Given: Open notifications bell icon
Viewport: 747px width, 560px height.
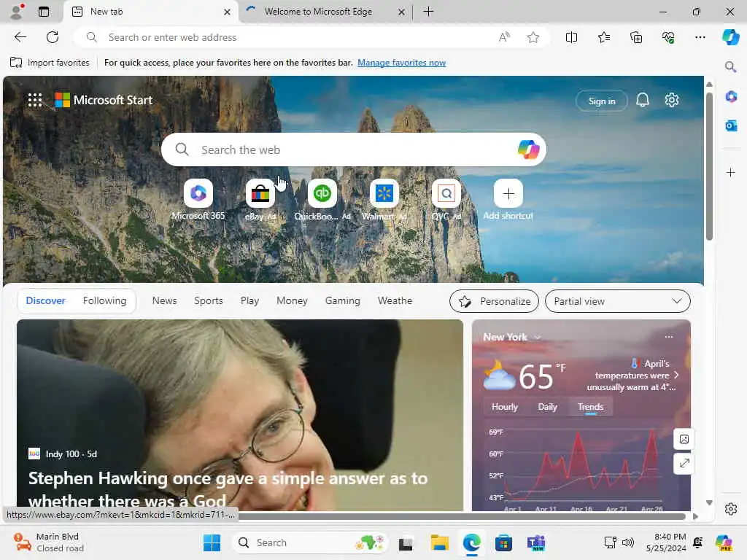Looking at the screenshot, I should click(643, 100).
